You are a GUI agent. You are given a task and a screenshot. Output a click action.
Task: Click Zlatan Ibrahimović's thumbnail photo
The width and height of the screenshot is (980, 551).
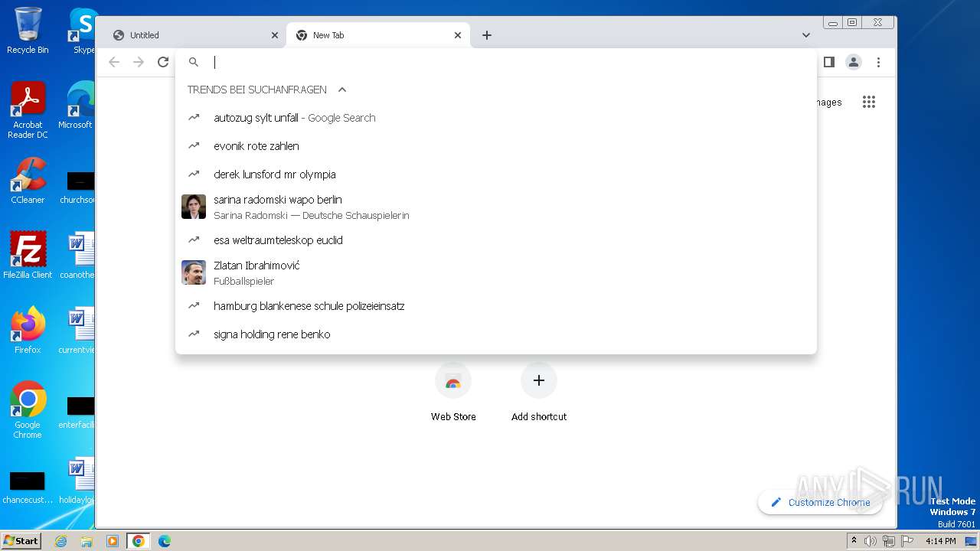pyautogui.click(x=194, y=272)
